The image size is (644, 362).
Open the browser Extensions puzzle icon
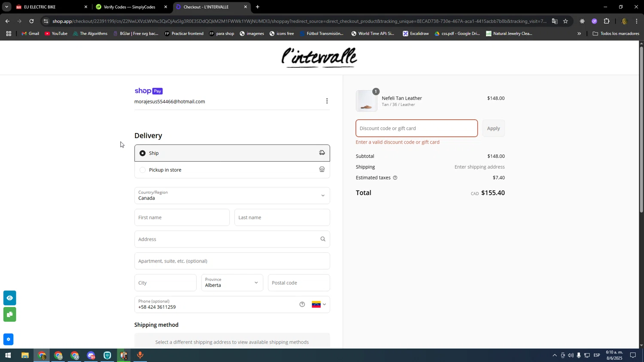point(607,21)
